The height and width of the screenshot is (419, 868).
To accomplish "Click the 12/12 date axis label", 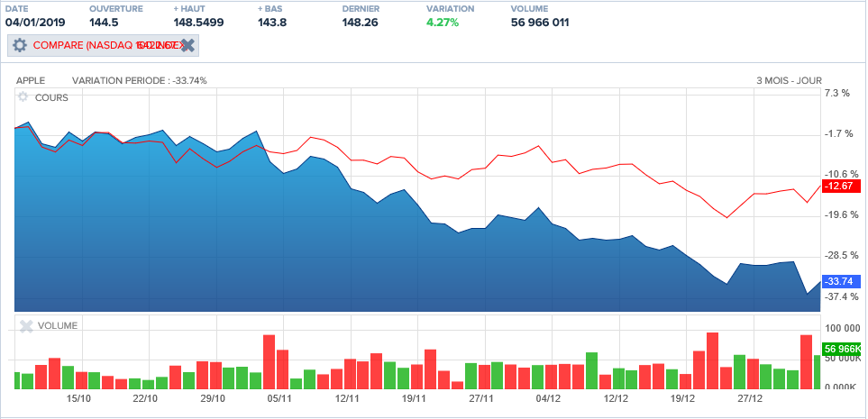I will [x=616, y=398].
